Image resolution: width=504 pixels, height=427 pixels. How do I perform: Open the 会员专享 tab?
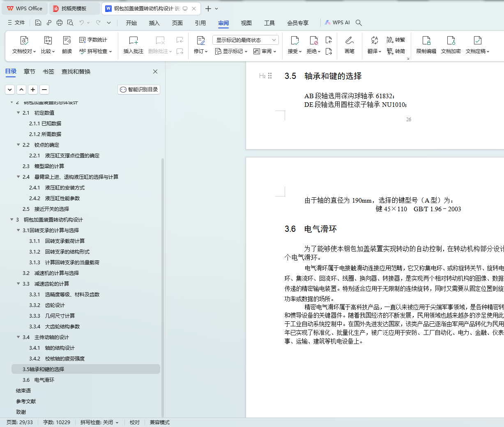click(x=298, y=23)
